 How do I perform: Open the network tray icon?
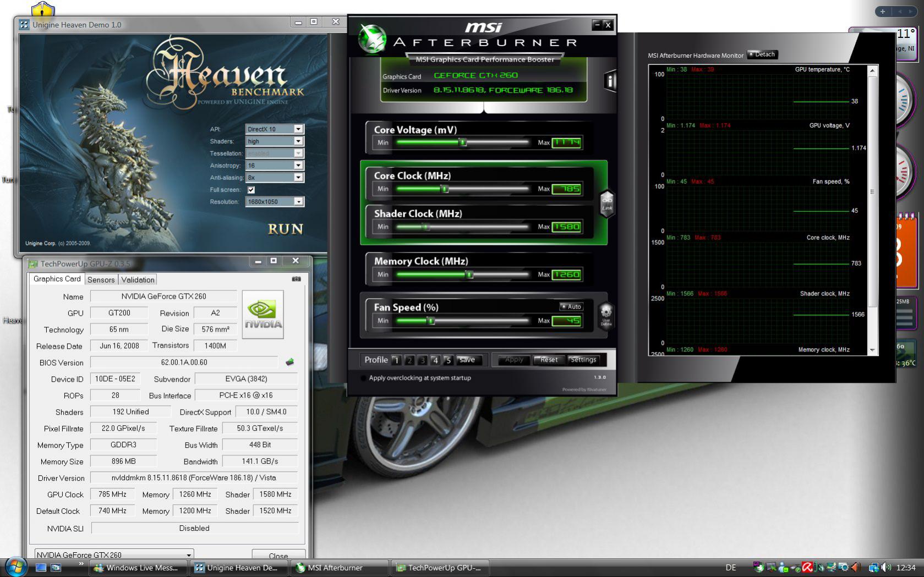tap(873, 568)
